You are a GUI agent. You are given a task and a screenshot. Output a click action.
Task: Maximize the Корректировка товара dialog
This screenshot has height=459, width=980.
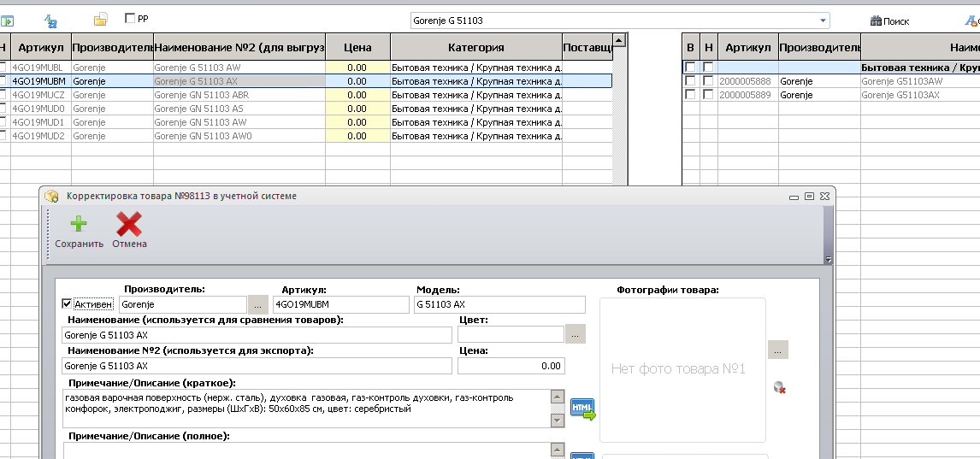click(x=809, y=196)
